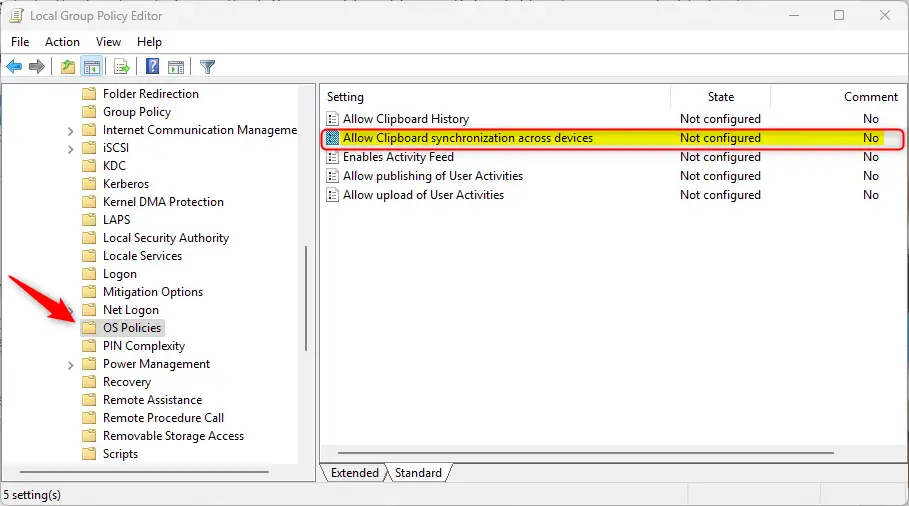909x506 pixels.
Task: Open the Help menu
Action: 149,42
